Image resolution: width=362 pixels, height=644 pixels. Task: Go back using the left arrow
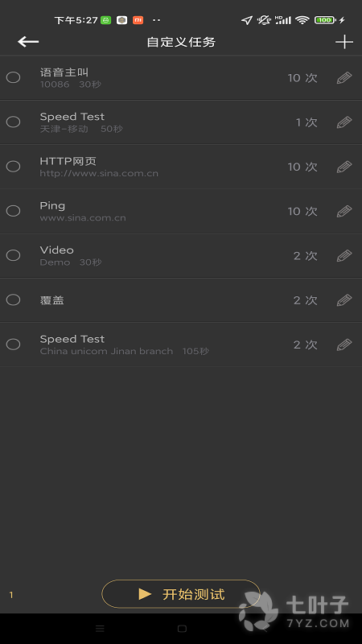pyautogui.click(x=28, y=42)
